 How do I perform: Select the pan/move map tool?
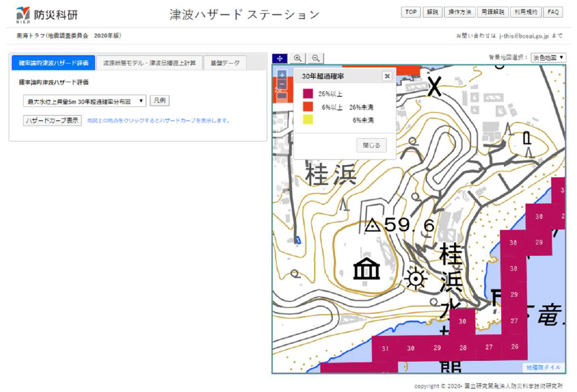[280, 58]
